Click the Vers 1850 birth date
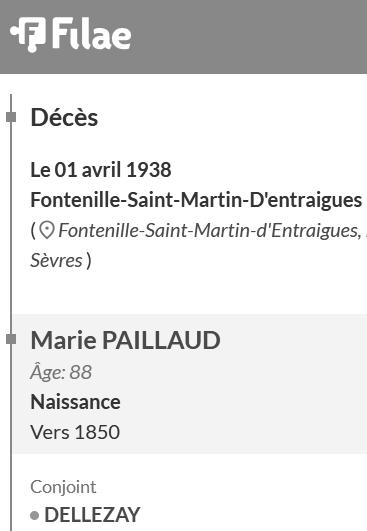Image resolution: width=367 pixels, height=531 pixels. point(75,432)
